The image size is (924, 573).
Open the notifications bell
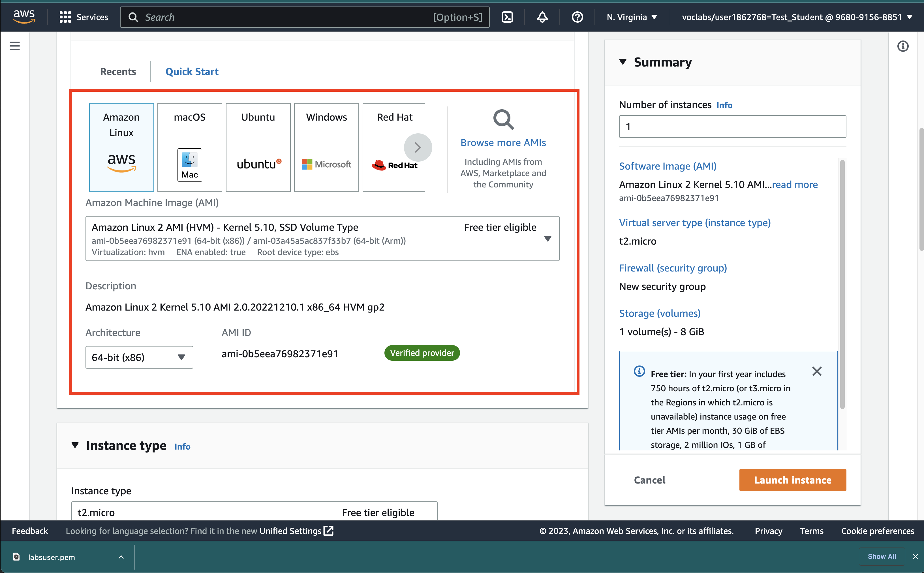tap(542, 17)
